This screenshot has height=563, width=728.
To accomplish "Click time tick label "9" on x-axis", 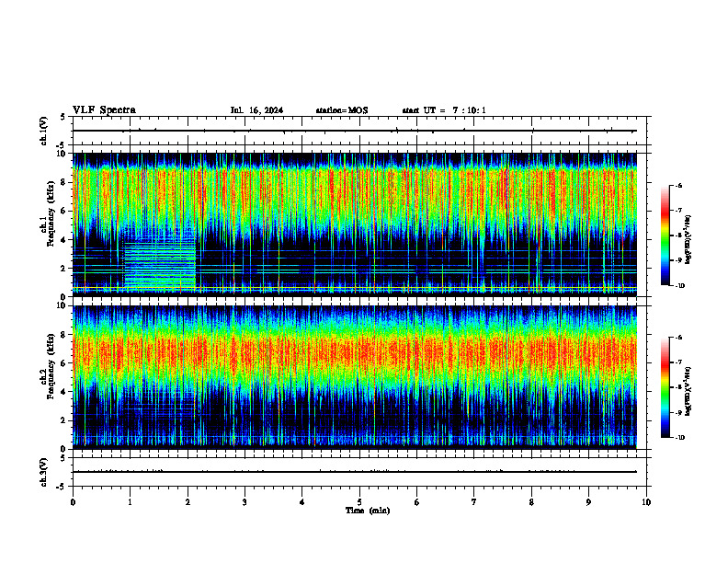I will [x=588, y=502].
